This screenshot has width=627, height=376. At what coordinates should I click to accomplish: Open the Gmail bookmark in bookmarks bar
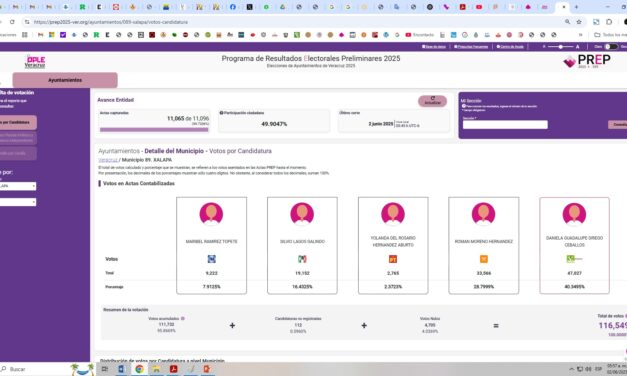tap(40, 35)
